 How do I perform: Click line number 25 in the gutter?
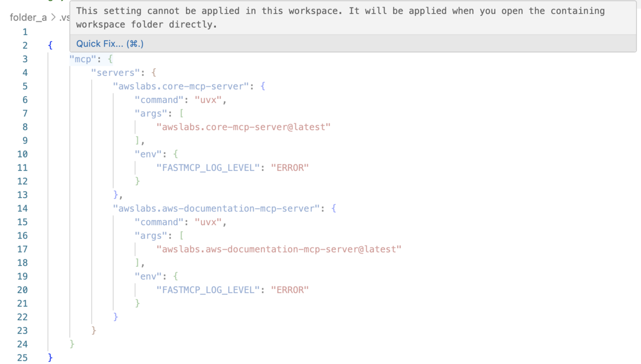tap(22, 358)
